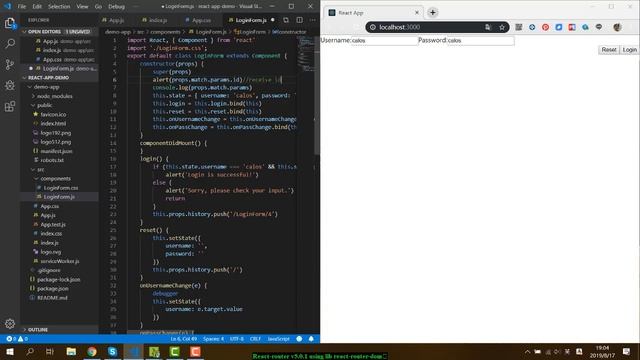Click the JavaScript language mode in status bar
640x360 pixels.
278,339
